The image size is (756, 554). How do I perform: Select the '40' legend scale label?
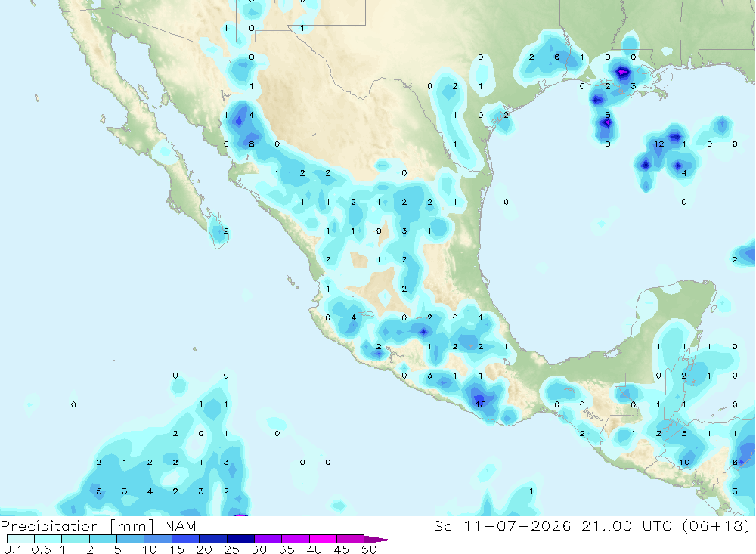(x=314, y=549)
